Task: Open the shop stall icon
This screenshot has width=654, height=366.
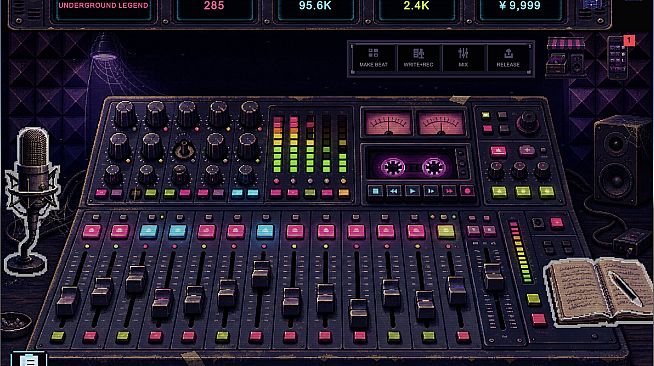Action: [x=566, y=57]
